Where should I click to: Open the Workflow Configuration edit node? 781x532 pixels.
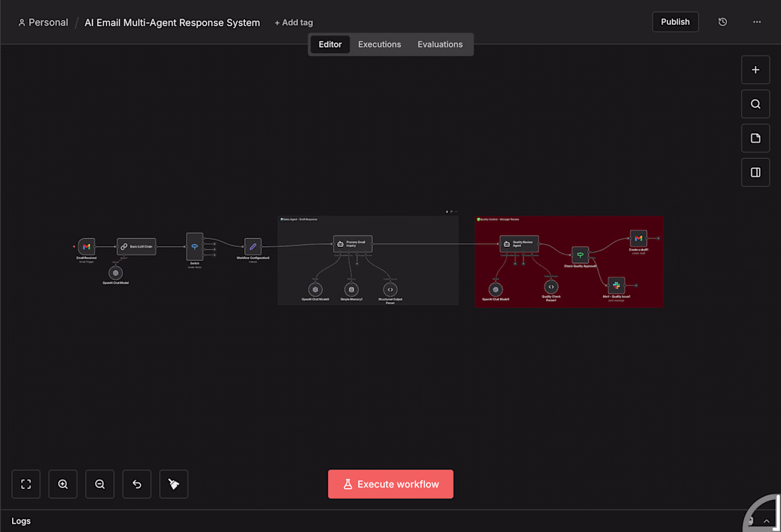[x=253, y=246]
